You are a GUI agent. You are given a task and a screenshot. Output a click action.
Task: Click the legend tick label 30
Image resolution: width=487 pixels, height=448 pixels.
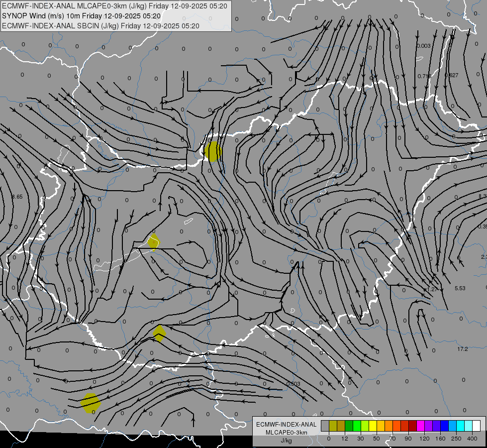point(360,439)
